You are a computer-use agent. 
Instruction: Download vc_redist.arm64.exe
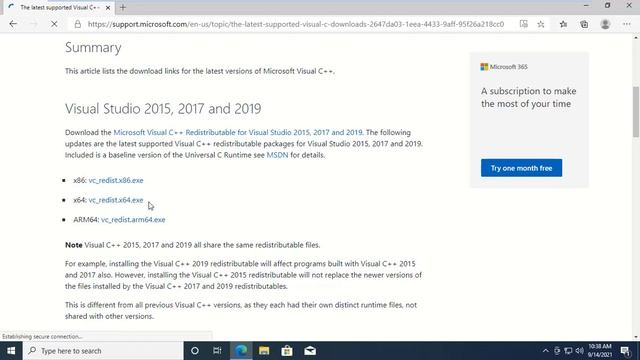coord(133,219)
